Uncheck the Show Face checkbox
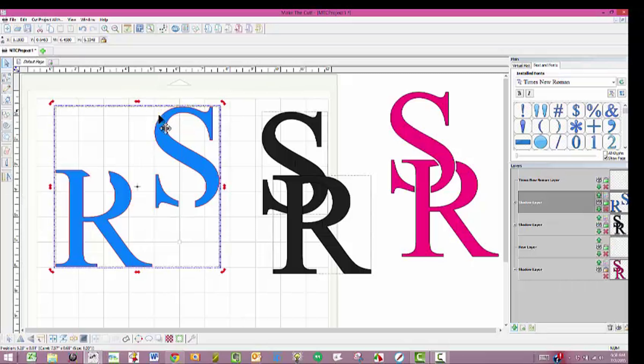 click(605, 158)
